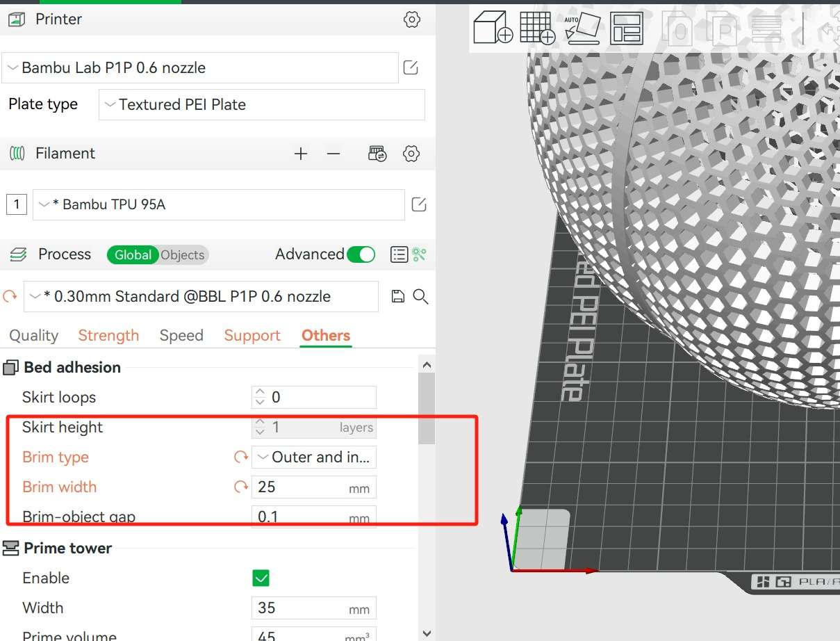Search process settings with magnifier icon
This screenshot has width=840, height=641.
tap(420, 297)
